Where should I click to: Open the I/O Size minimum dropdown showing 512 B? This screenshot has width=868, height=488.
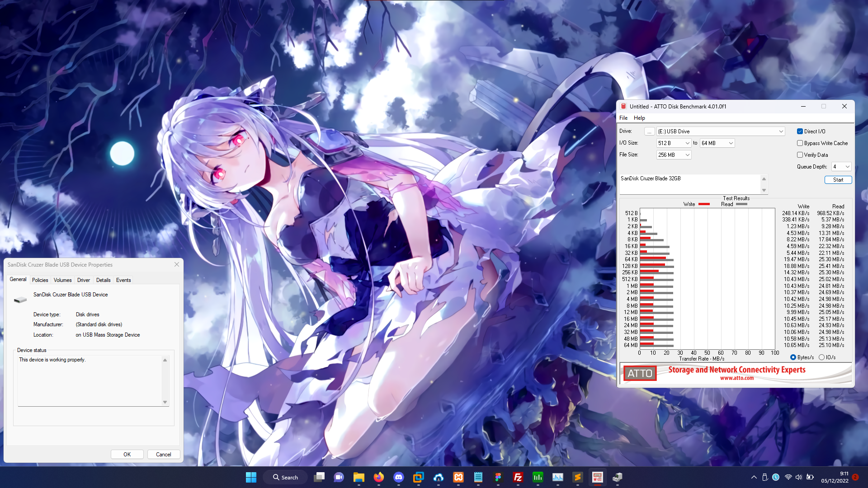point(674,143)
